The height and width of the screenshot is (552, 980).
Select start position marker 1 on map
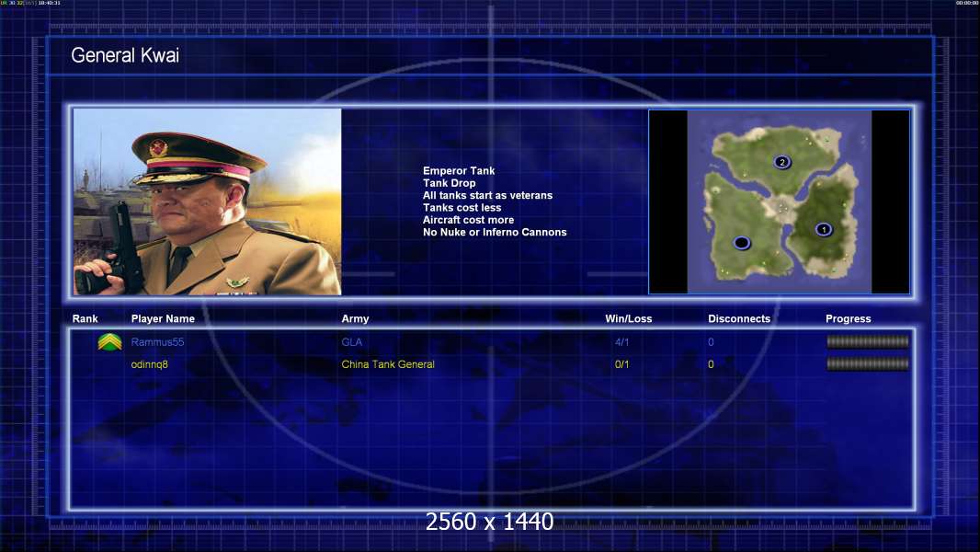pos(824,229)
